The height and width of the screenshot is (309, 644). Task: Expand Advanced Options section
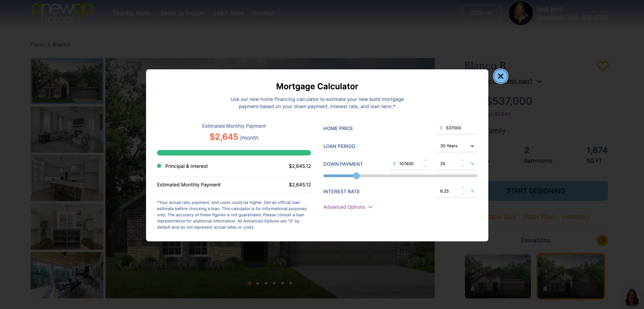click(x=347, y=207)
